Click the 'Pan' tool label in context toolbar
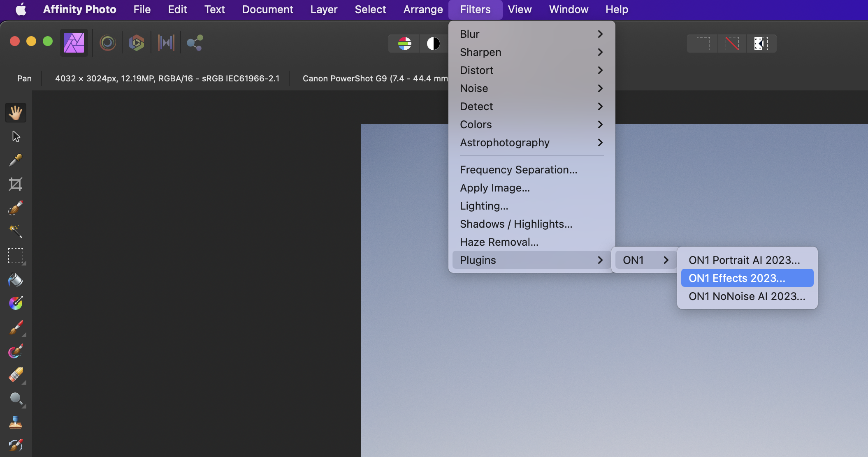868x457 pixels. pyautogui.click(x=24, y=78)
